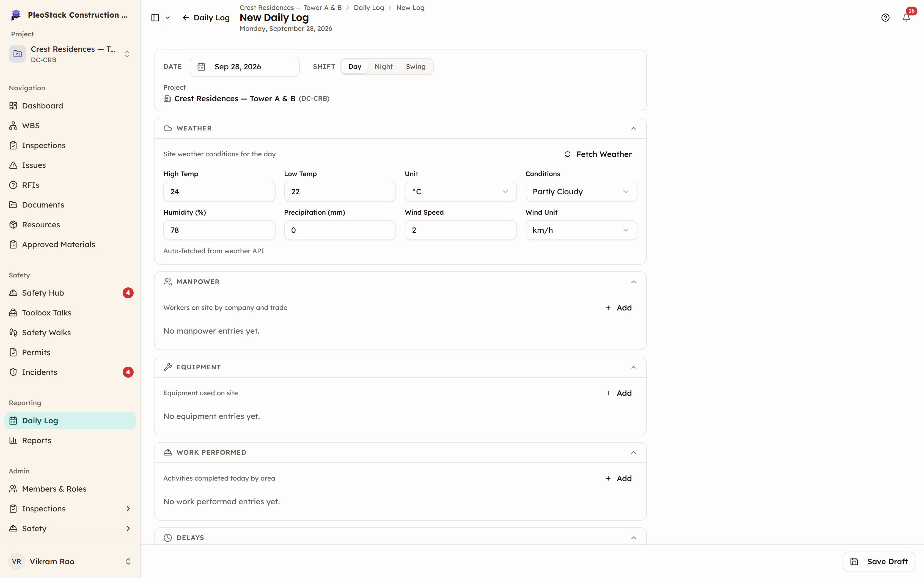
Task: Open the help question-mark icon
Action: tap(886, 18)
